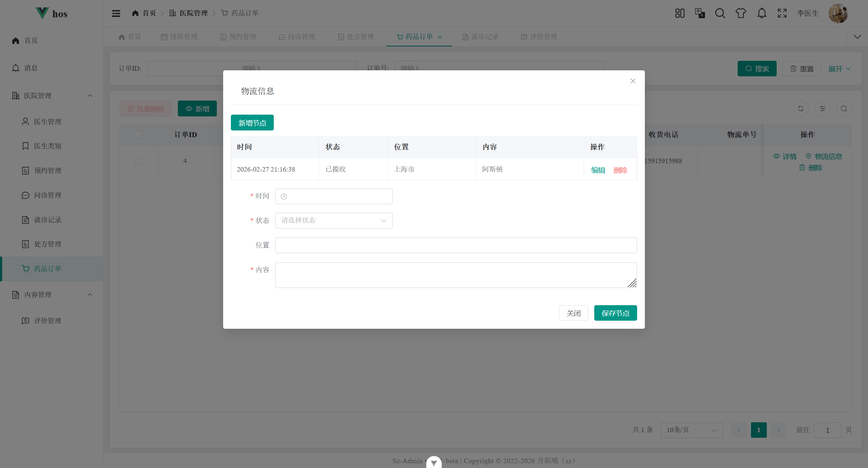Click the 保存节点 button
Image resolution: width=868 pixels, height=468 pixels.
click(x=615, y=313)
